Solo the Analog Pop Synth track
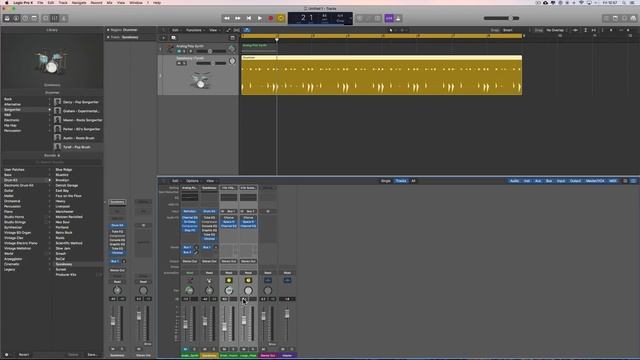Image resolution: width=640 pixels, height=360 pixels. coord(184,51)
